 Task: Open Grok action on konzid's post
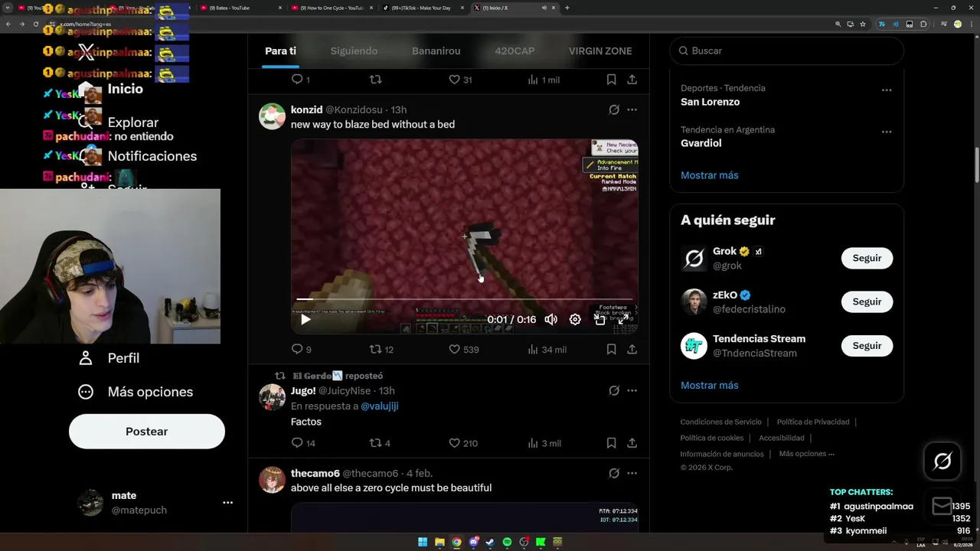point(614,110)
